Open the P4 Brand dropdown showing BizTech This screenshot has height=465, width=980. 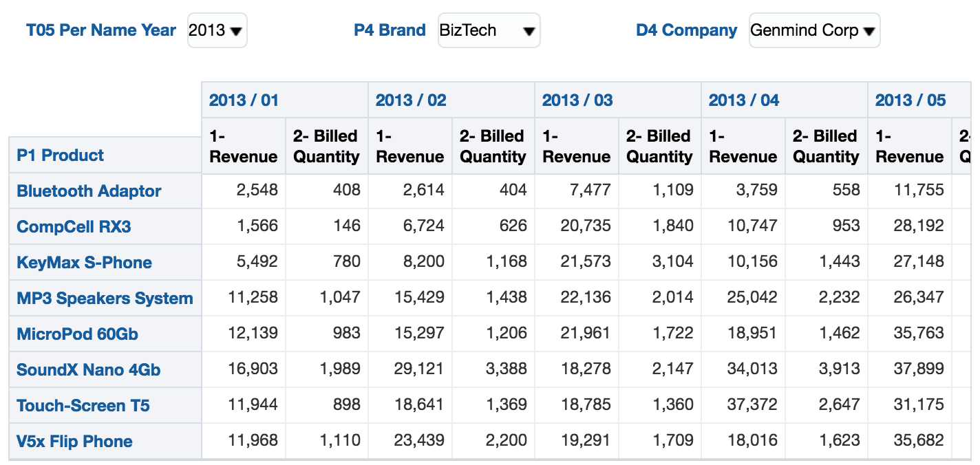pyautogui.click(x=489, y=30)
